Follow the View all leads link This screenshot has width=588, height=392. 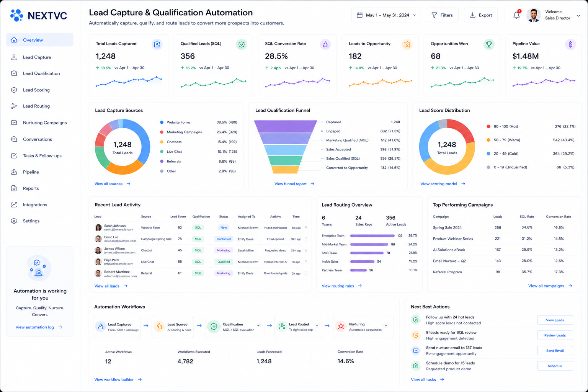[111, 286]
